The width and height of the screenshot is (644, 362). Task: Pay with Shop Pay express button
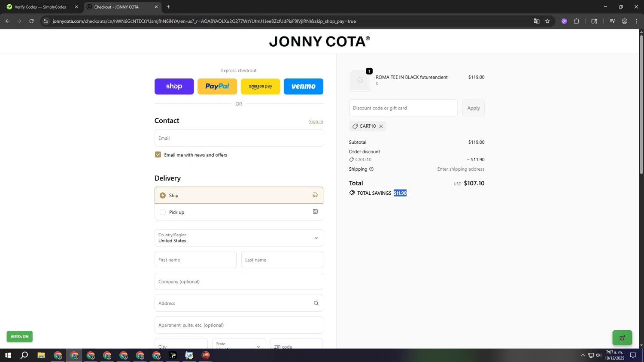pyautogui.click(x=174, y=87)
